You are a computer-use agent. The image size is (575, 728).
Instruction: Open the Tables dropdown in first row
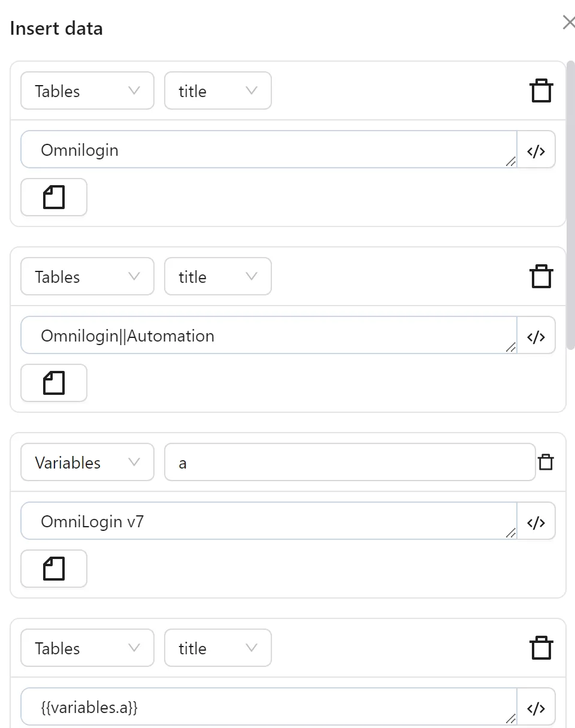87,91
